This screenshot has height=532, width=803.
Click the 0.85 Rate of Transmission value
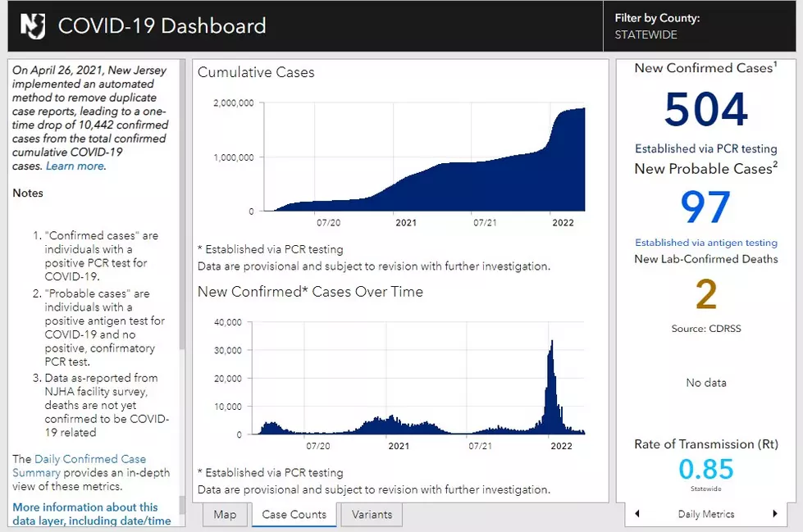coord(705,469)
